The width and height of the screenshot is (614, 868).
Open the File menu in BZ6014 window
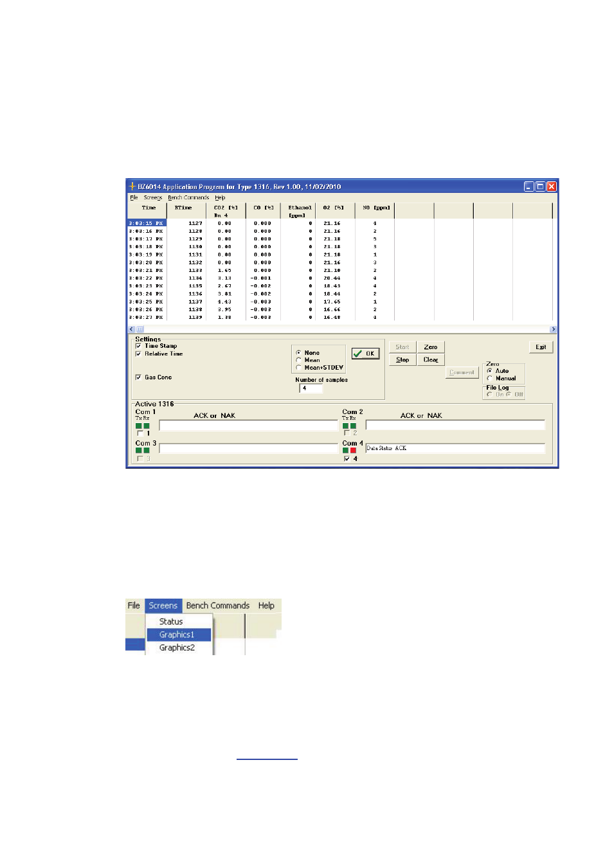pos(134,197)
